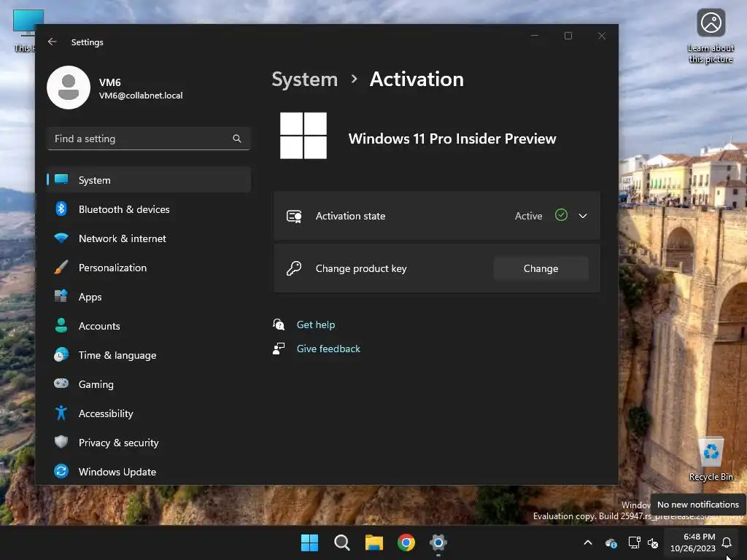The width and height of the screenshot is (747, 560).
Task: Click the Change product key button
Action: click(541, 268)
